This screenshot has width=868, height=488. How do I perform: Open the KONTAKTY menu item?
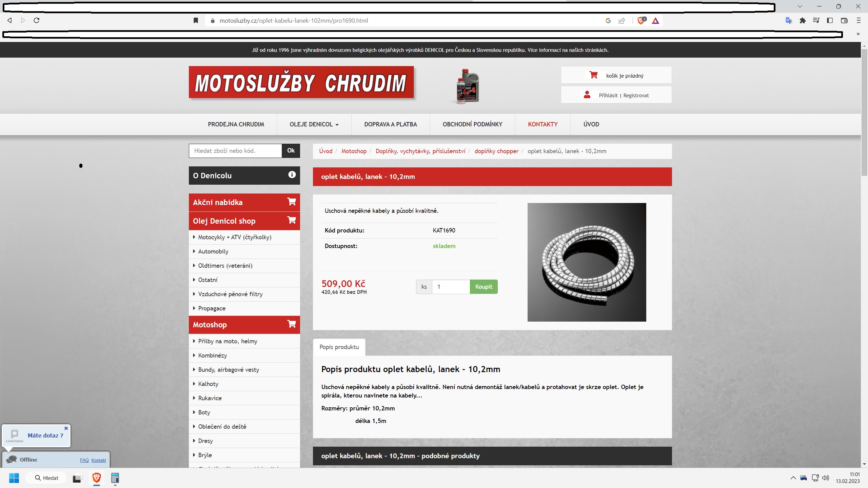542,124
